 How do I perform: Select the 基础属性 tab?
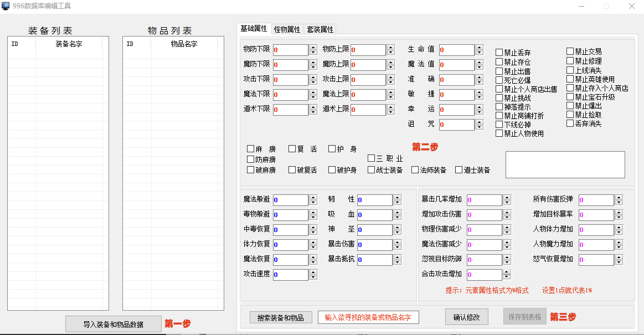[254, 28]
